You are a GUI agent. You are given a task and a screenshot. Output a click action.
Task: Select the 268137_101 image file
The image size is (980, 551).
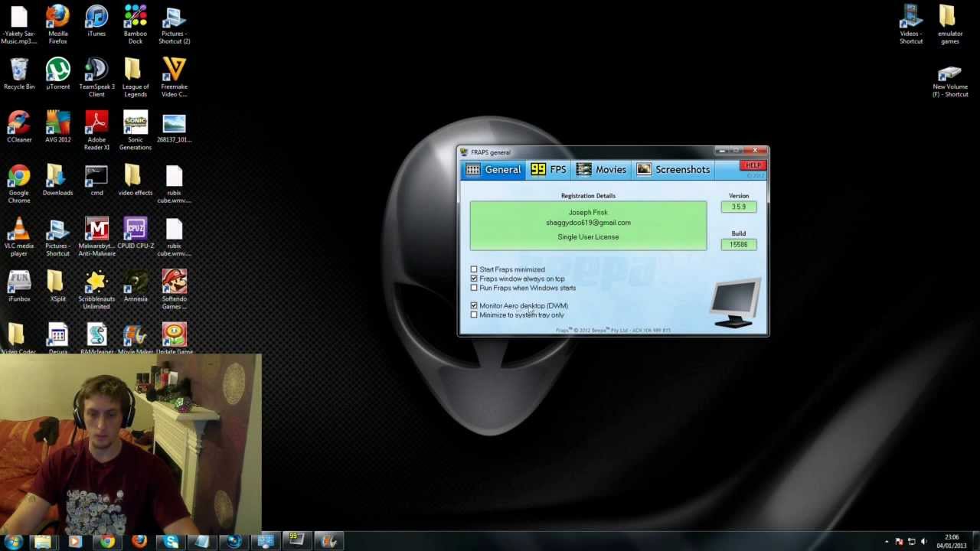174,127
